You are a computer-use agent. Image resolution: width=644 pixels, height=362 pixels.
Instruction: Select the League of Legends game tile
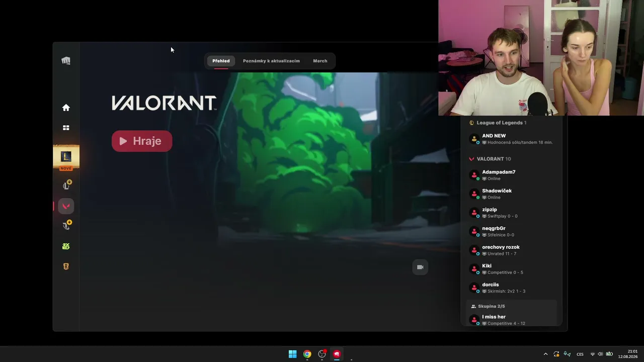point(66,157)
